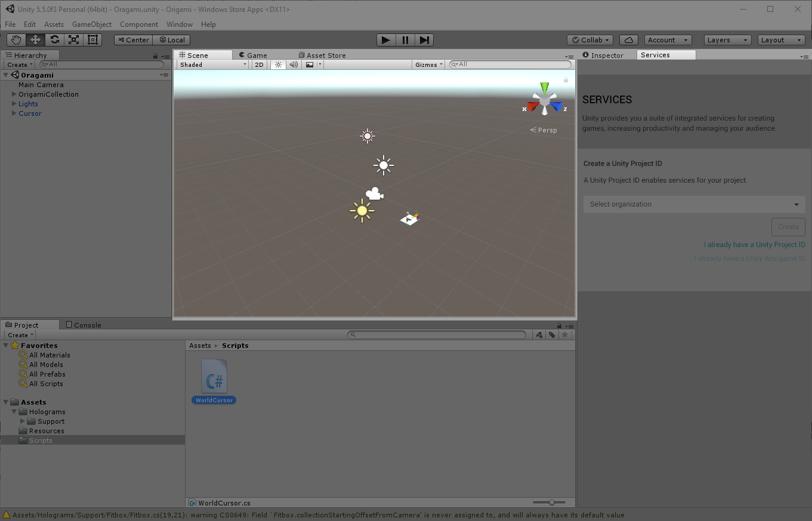Viewport: 812px width, 521px height.
Task: Open the cloud Services button
Action: click(x=629, y=40)
